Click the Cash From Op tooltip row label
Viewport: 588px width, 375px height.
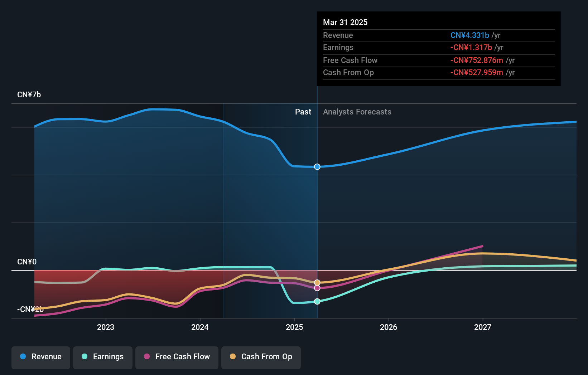pyautogui.click(x=348, y=73)
